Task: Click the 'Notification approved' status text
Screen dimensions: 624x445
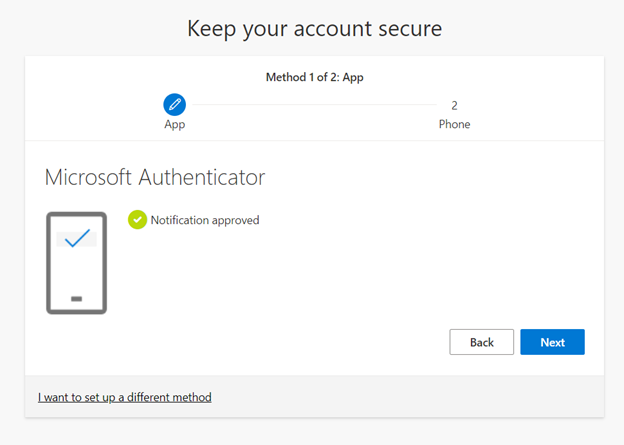Action: pyautogui.click(x=205, y=220)
